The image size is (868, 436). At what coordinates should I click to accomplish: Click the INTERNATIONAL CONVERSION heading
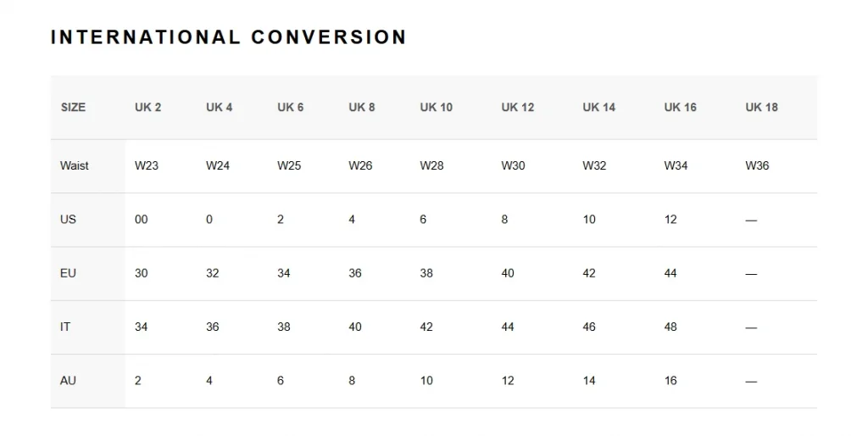(x=228, y=37)
